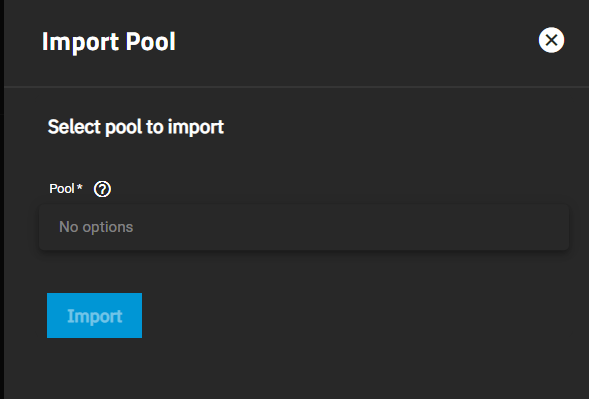589x399 pixels.
Task: Click the Pool field label
Action: click(x=62, y=189)
